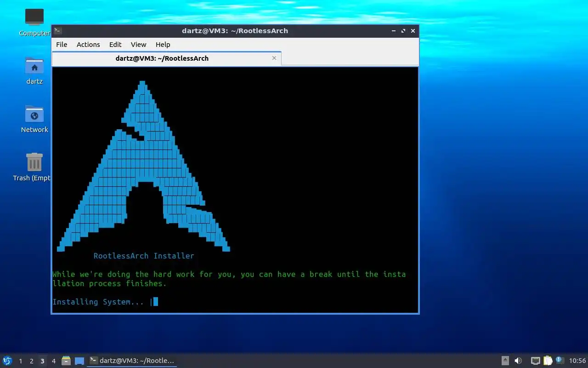Open the volume control in the tray
The height and width of the screenshot is (368, 588).
coord(518,361)
